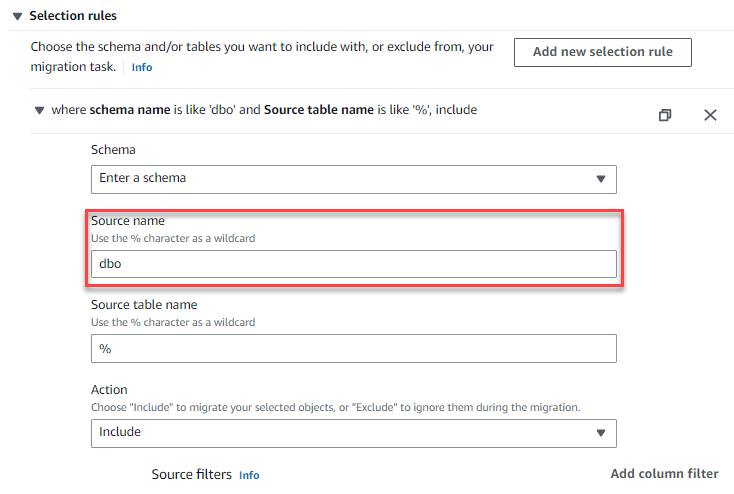This screenshot has height=494, width=734.
Task: Collapse the Selection rules section triangle
Action: pos(18,16)
